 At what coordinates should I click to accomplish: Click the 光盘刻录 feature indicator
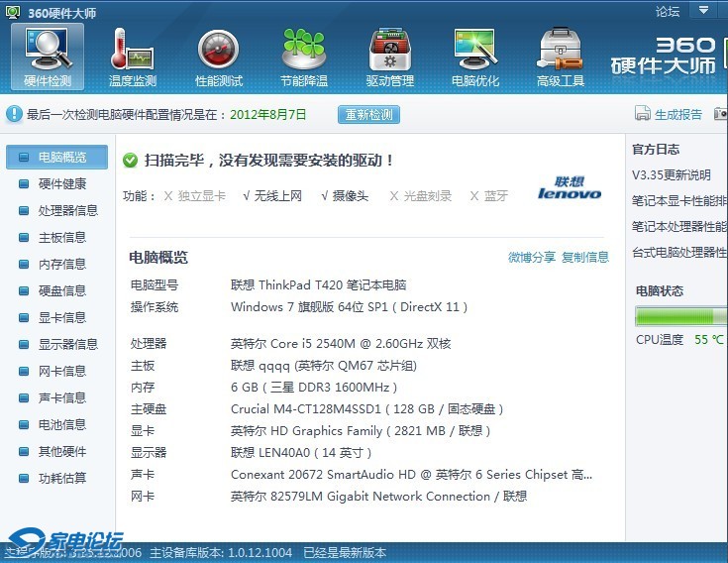point(421,196)
